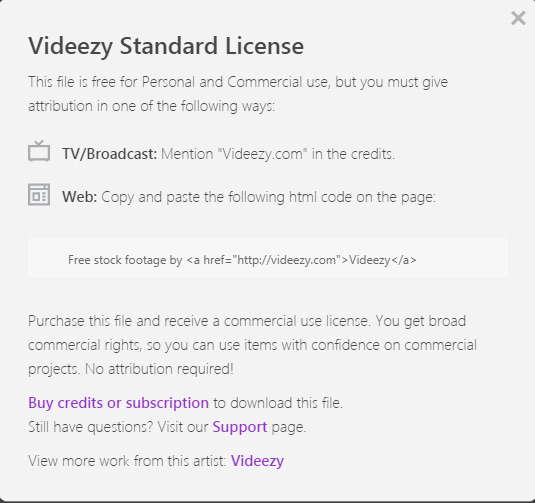Open the Buy credits or subscription link

point(118,403)
